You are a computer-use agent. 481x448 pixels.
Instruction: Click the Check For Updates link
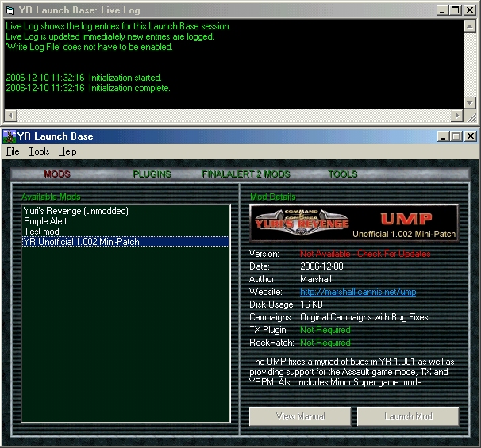click(394, 254)
